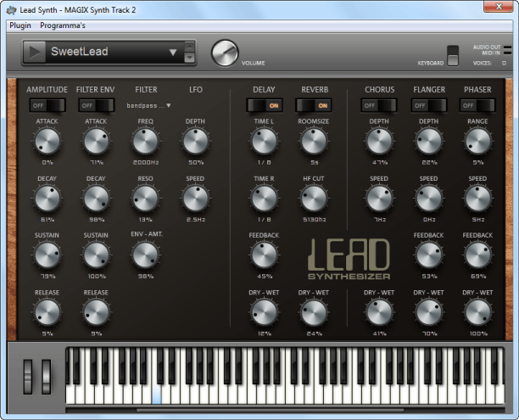Click the Delay Feedback knob
Viewport: 519px width, 420px height.
point(264,255)
